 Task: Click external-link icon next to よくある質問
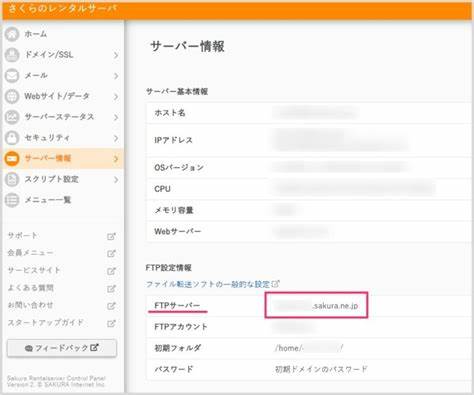[x=111, y=288]
